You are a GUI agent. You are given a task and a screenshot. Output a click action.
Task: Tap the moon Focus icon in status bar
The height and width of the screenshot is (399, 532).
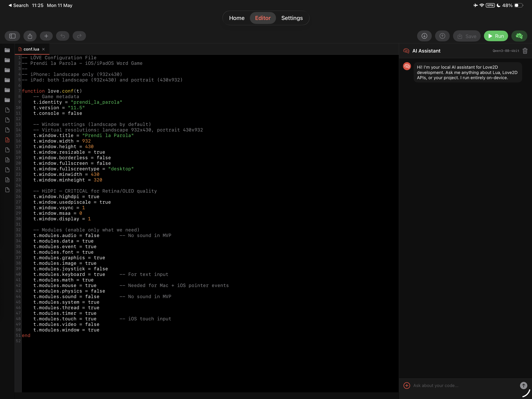pyautogui.click(x=499, y=5)
